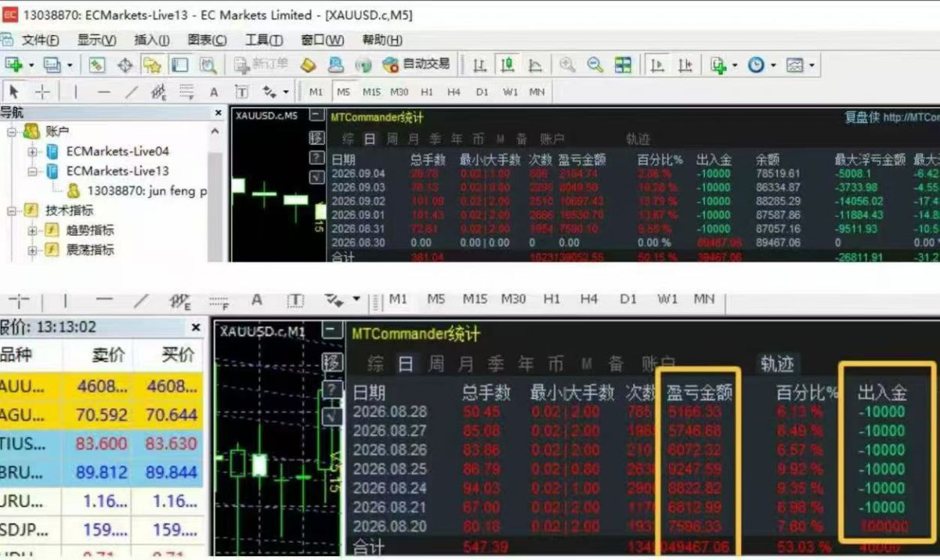Screen dimensions: 940x560
Task: Switch to Line chart mode
Action: pyautogui.click(x=535, y=65)
